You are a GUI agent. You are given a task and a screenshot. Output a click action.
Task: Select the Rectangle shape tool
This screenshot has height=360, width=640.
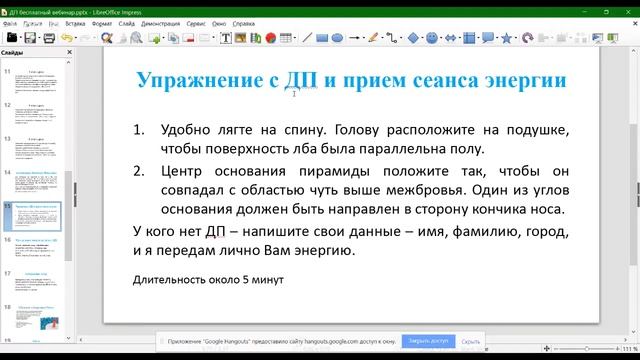(x=322, y=38)
